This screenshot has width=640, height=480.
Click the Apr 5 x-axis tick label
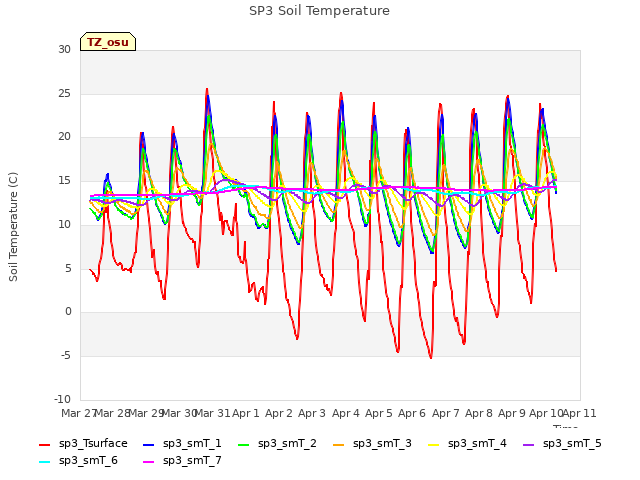(x=379, y=413)
